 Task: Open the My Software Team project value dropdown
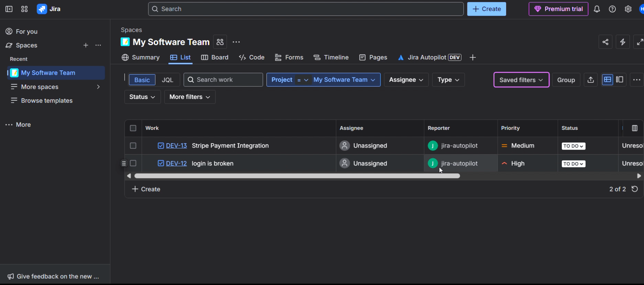tap(344, 80)
